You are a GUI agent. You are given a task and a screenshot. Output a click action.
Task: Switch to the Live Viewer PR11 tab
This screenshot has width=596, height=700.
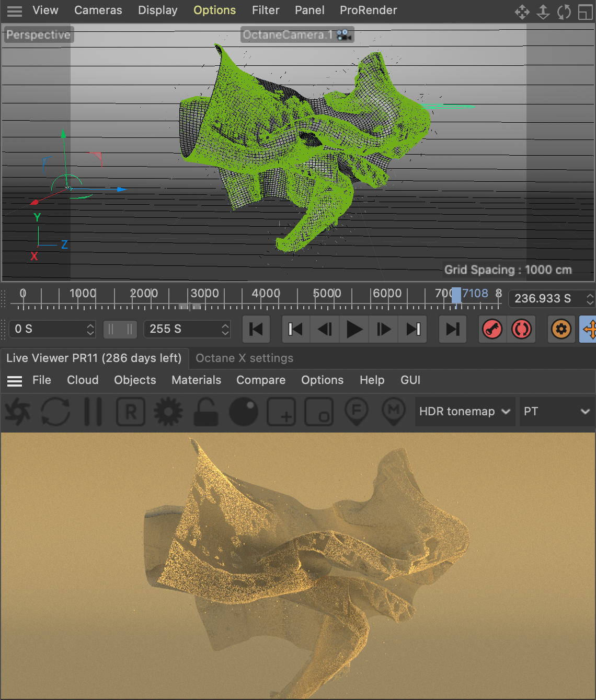tap(94, 358)
